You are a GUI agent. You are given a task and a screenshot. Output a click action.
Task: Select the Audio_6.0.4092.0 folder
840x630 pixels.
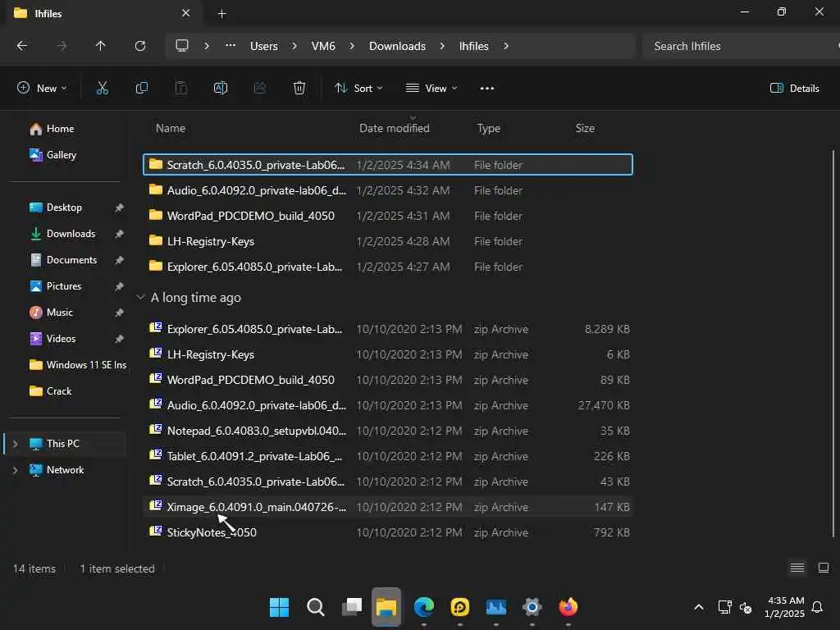click(388, 190)
